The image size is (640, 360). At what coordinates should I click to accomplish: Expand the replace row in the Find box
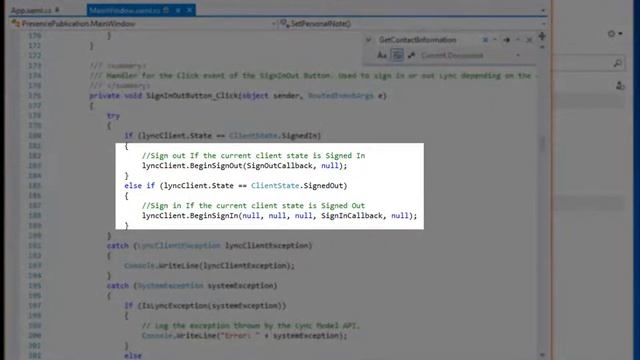[x=369, y=40]
